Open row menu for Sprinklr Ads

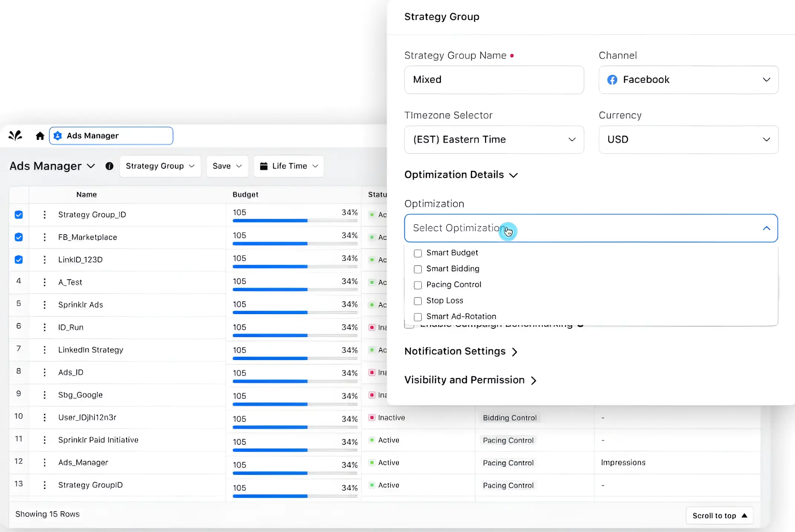44,305
